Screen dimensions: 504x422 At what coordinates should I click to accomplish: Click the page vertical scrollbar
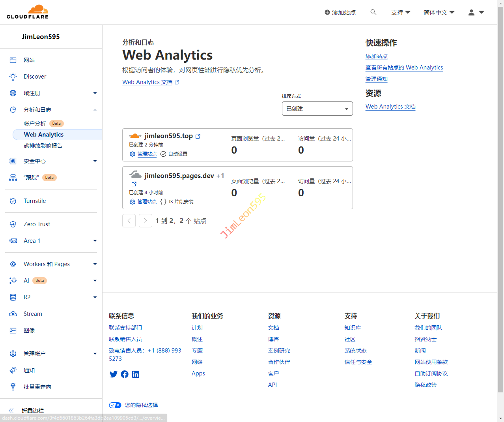click(500, 197)
